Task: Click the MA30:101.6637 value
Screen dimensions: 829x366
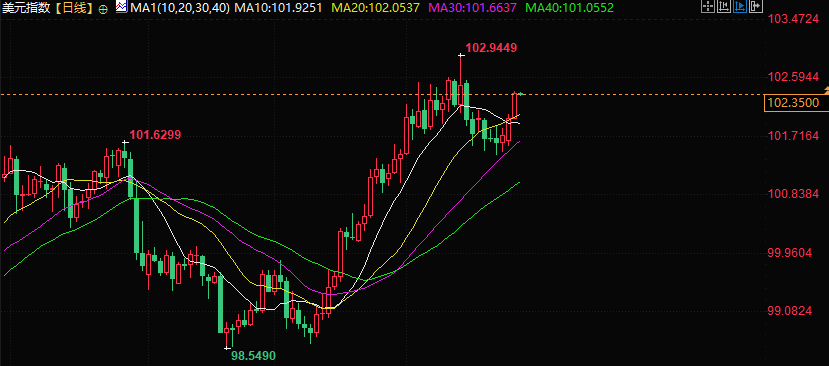Action: pos(473,8)
